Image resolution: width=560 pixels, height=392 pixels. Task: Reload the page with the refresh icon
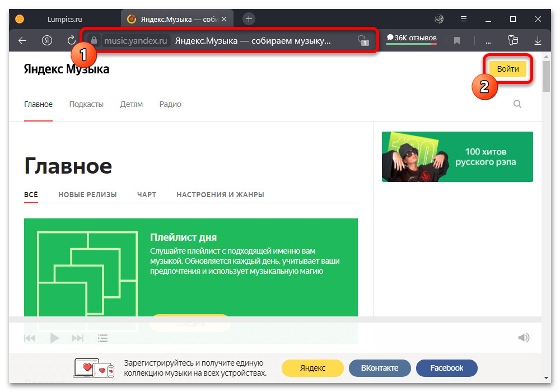[72, 40]
